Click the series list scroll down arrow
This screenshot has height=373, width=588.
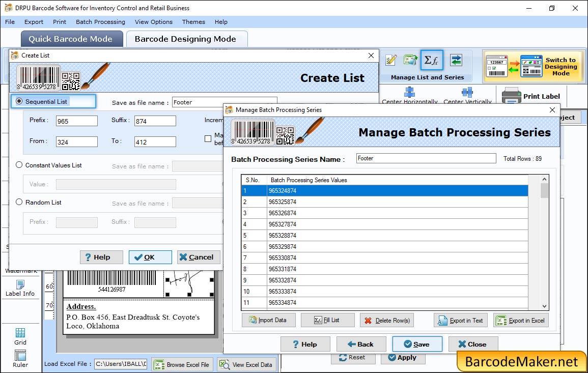coord(544,306)
